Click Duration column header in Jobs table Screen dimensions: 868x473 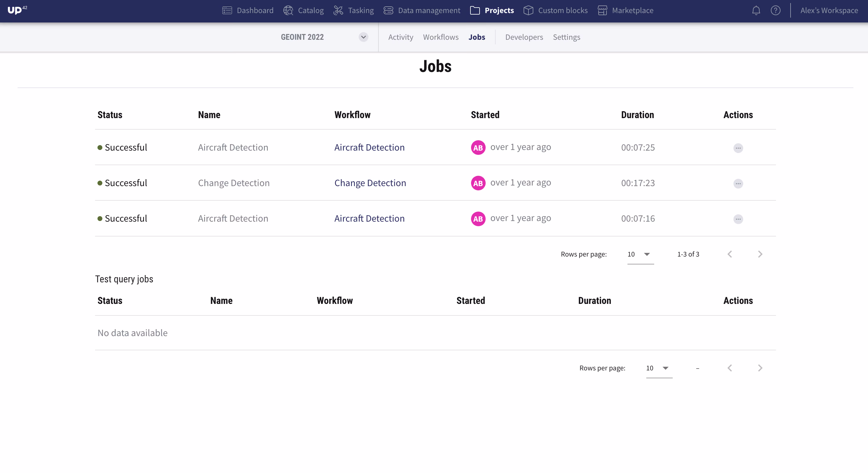tap(637, 115)
